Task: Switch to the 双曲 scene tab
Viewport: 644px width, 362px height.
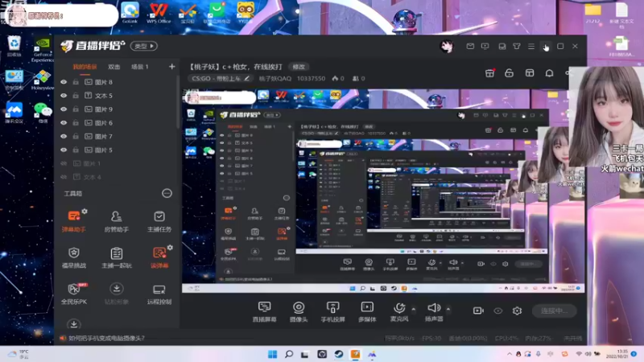Action: 114,67
